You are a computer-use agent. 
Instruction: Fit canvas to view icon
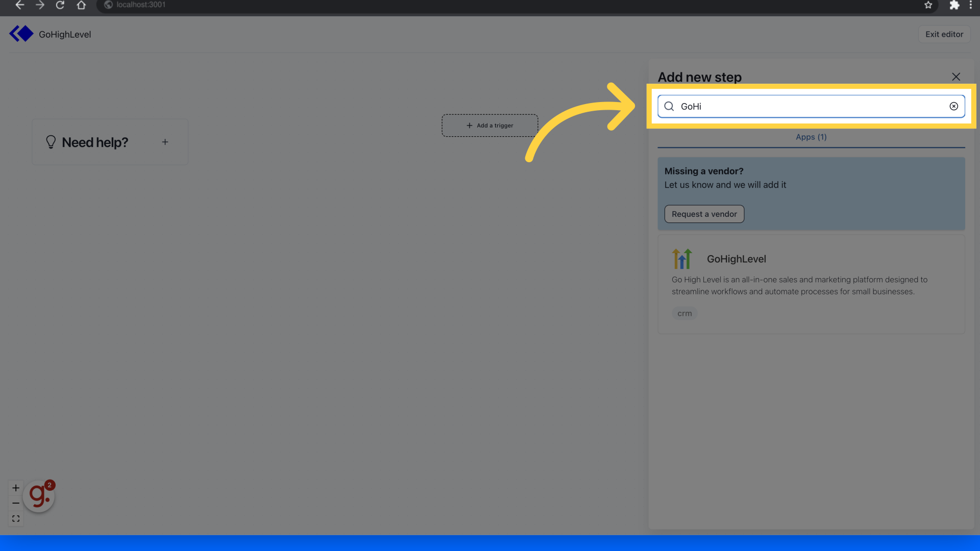(16, 518)
